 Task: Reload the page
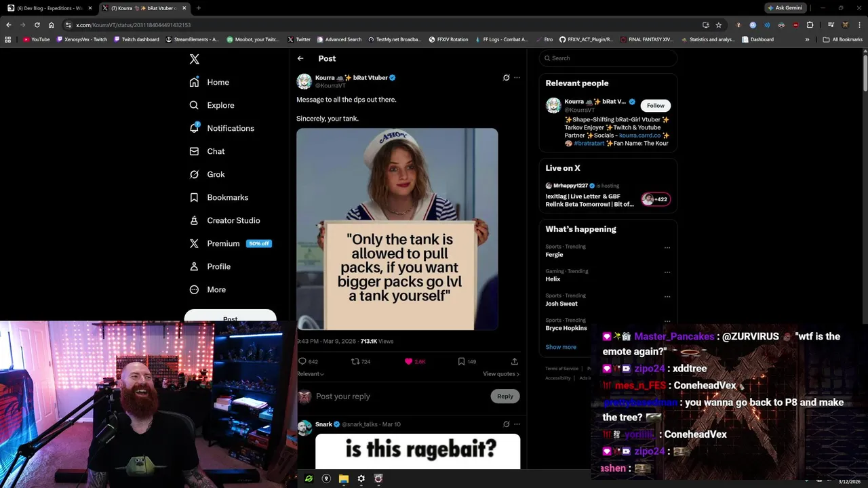(x=37, y=25)
